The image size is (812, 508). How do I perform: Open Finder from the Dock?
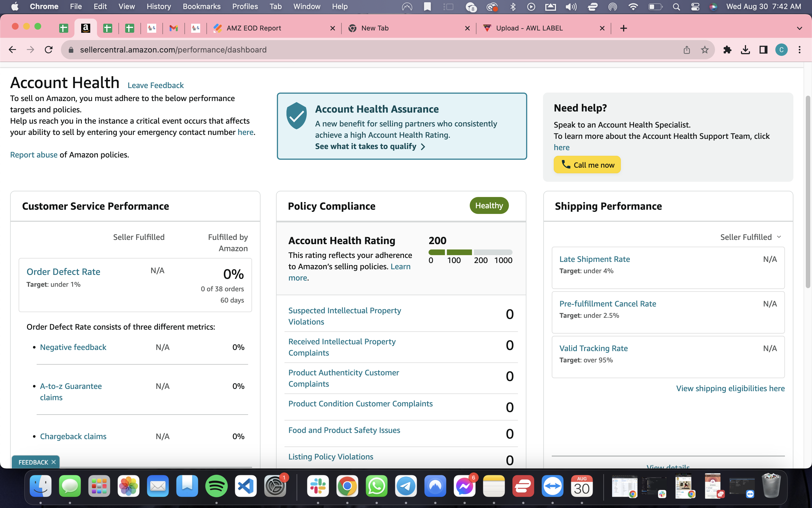tap(40, 486)
